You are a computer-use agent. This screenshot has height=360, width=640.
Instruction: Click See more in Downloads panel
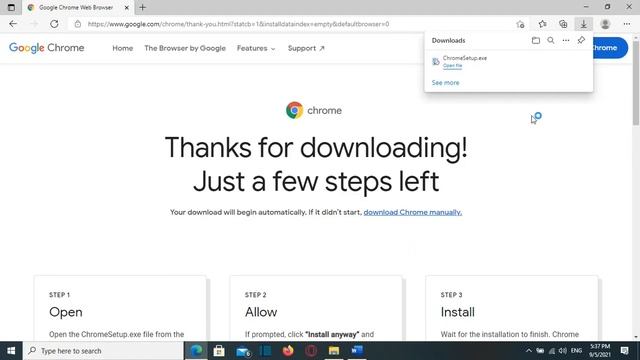(445, 82)
